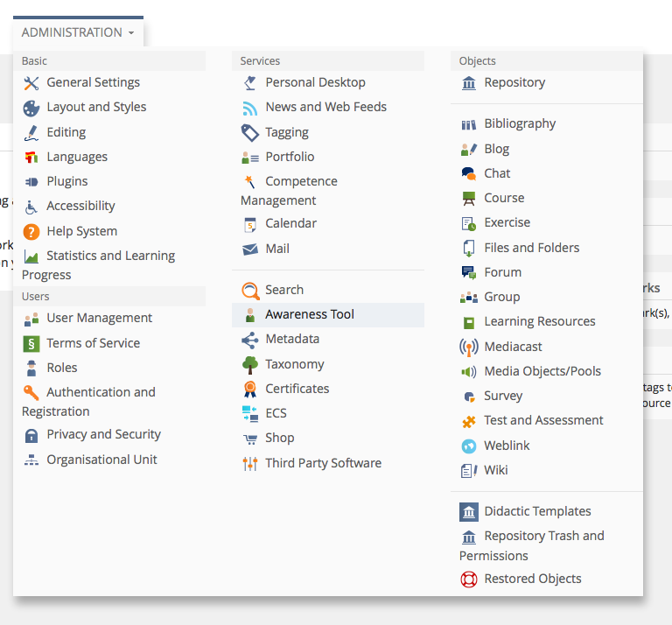
Task: Open Competence Management entry
Action: [301, 182]
